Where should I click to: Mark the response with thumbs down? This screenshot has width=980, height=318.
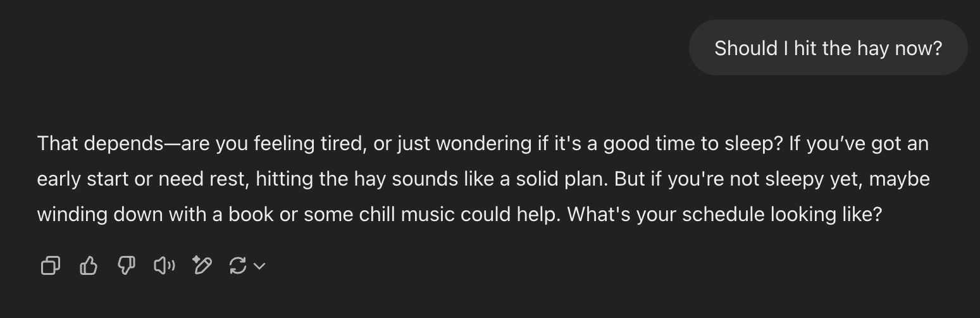(127, 266)
